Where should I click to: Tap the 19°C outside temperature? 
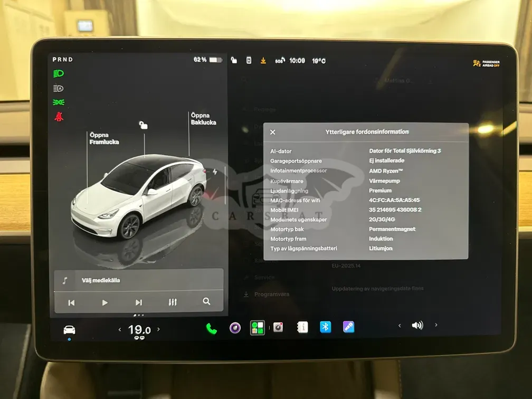[319, 61]
